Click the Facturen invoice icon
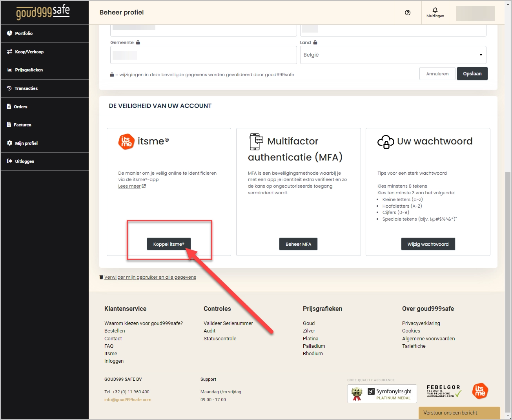The image size is (512, 420). (9, 124)
